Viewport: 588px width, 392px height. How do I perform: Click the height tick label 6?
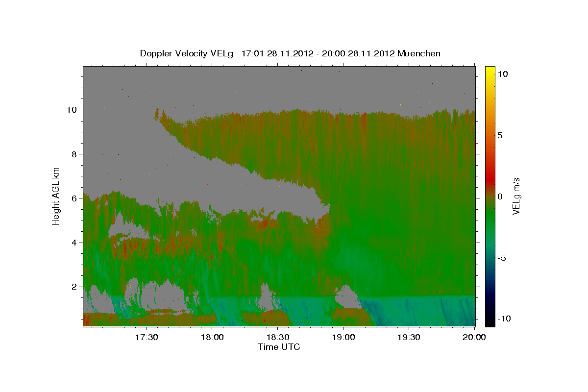74,198
